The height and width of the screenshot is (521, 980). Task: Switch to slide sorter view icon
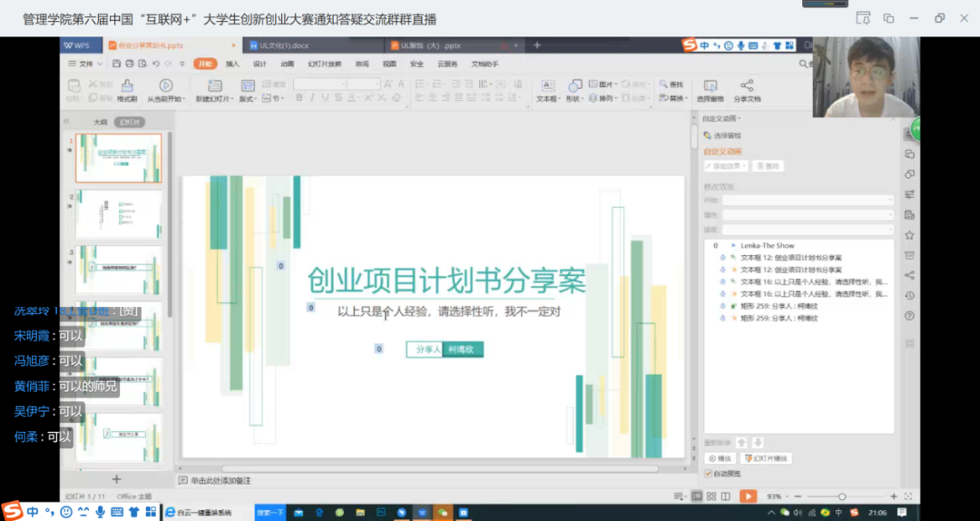[x=713, y=496]
